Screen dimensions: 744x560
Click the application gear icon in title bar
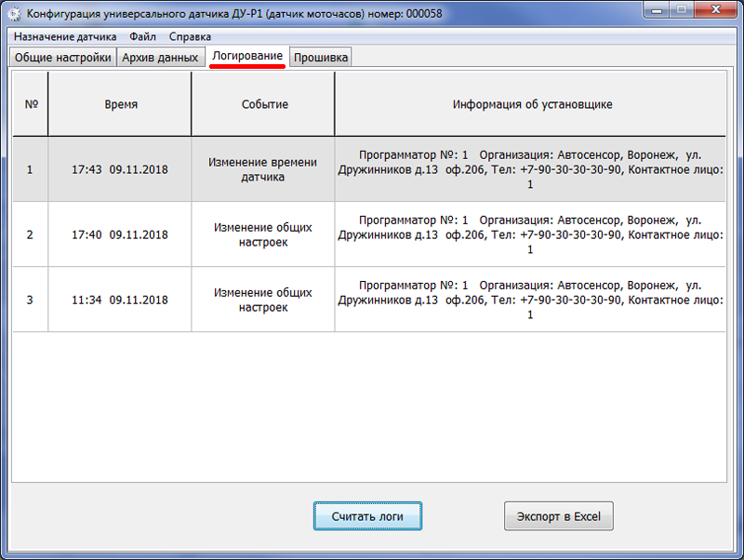(x=14, y=14)
